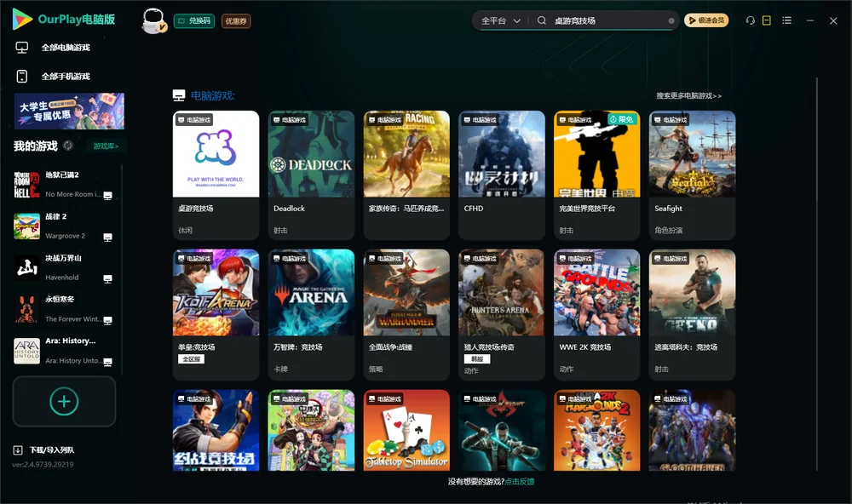Open the 游戏库> link
The image size is (852, 504).
pyautogui.click(x=106, y=146)
